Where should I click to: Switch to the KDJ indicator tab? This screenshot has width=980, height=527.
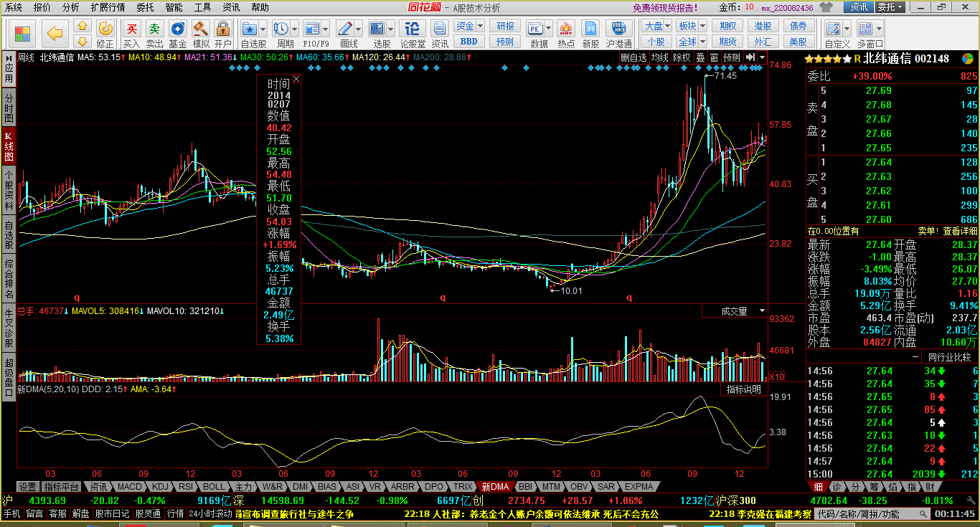tap(161, 486)
